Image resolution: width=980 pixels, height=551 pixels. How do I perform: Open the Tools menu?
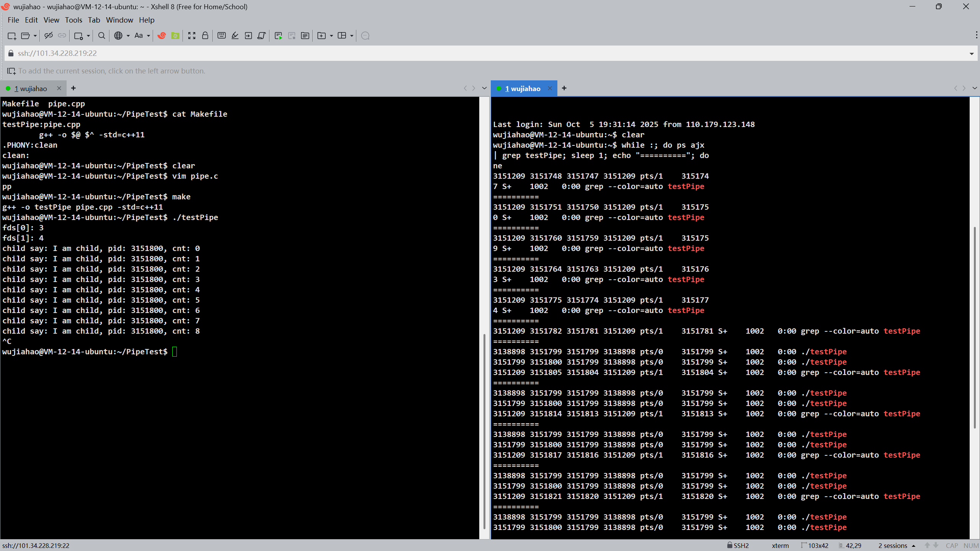pyautogui.click(x=73, y=20)
